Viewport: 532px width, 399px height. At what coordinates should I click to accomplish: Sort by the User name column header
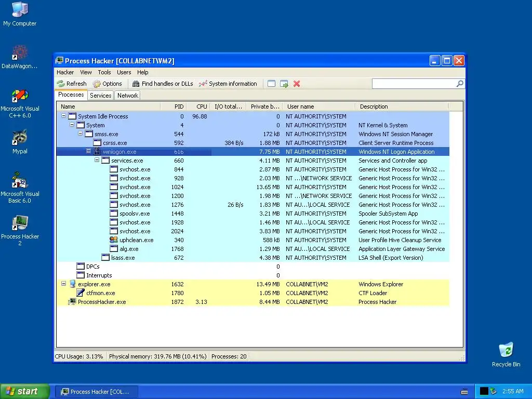click(319, 107)
